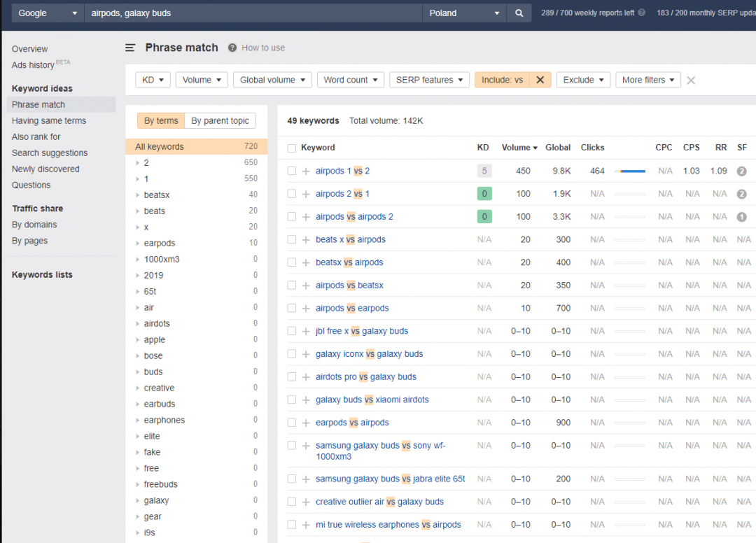The image size is (756, 543).
Task: Click the search magnifier icon
Action: tap(518, 12)
